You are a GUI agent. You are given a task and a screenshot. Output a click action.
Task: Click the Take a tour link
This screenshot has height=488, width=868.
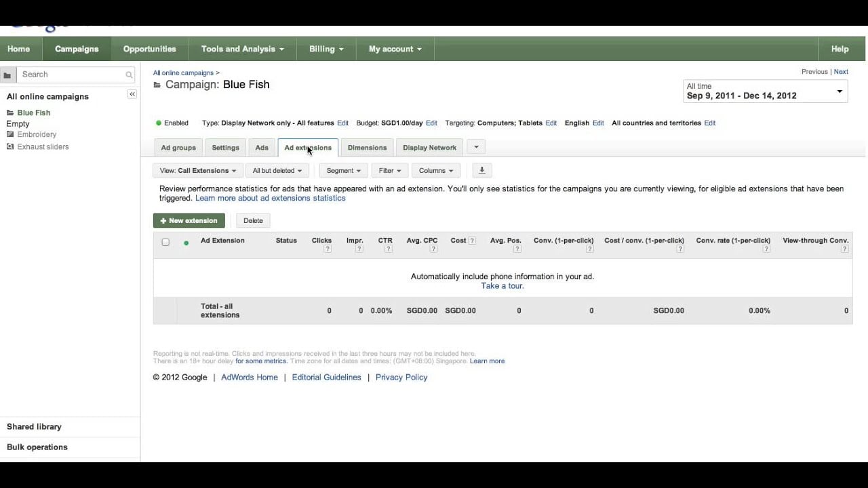502,286
